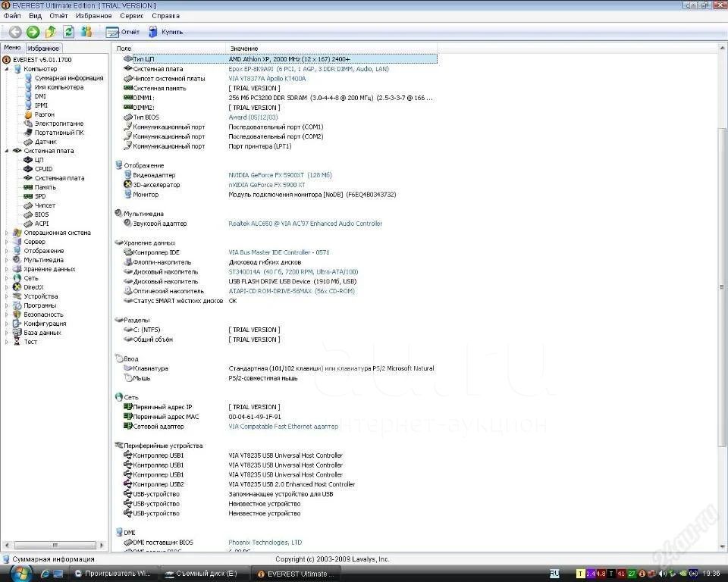Click the Разгон flame icon in the tree
728x582 pixels.
coord(28,114)
